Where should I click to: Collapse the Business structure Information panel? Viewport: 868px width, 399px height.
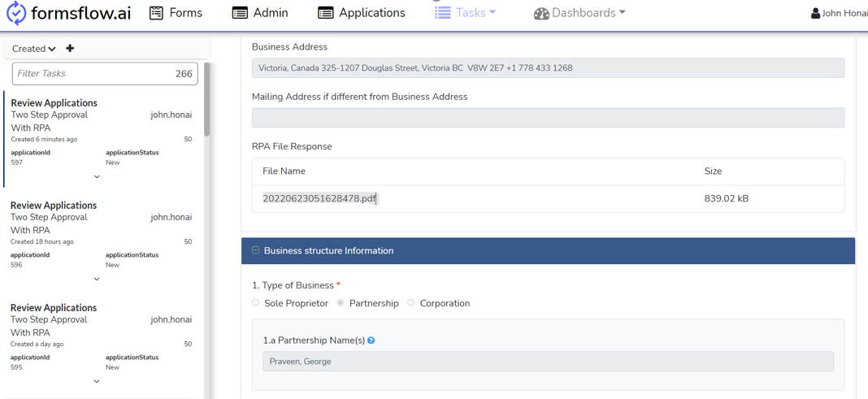(x=256, y=251)
